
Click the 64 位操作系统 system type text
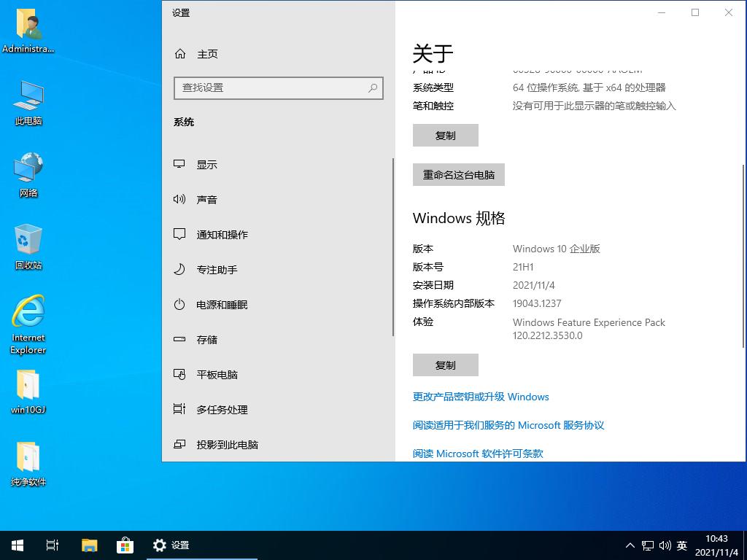pos(589,87)
